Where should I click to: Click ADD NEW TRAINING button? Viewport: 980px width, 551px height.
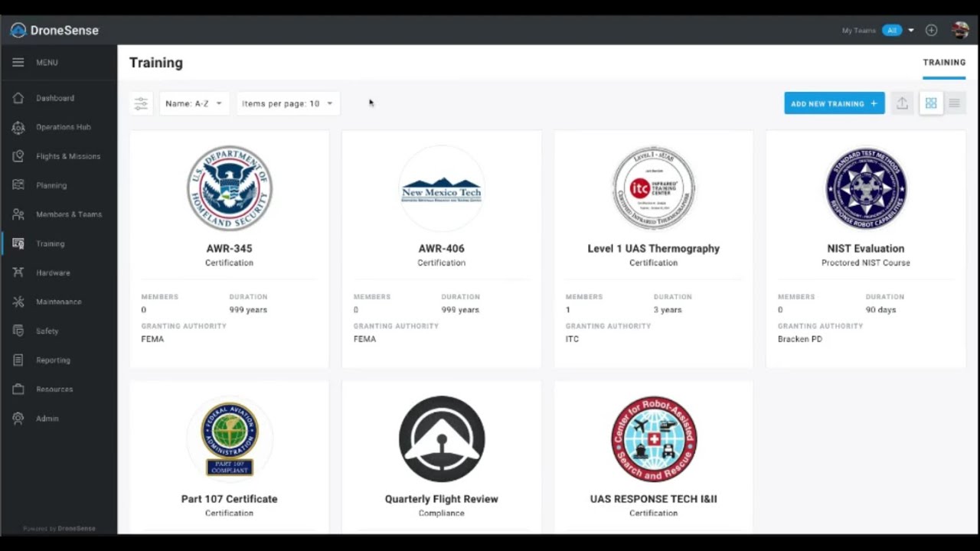834,103
